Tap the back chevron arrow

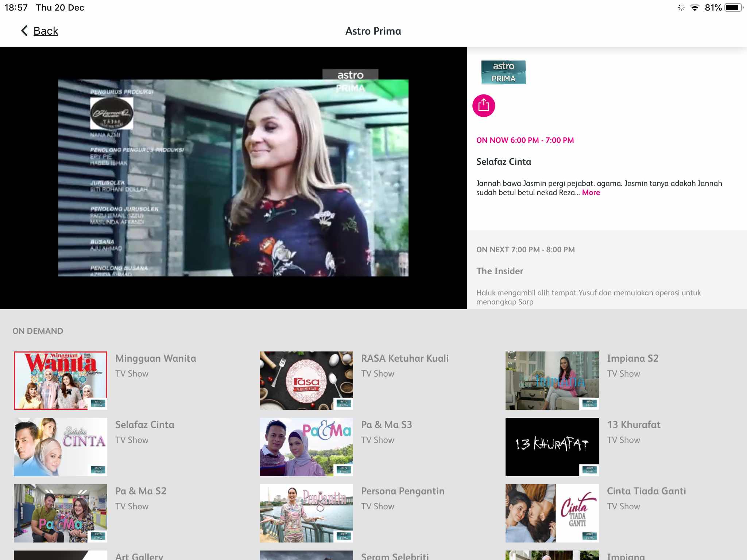click(24, 31)
